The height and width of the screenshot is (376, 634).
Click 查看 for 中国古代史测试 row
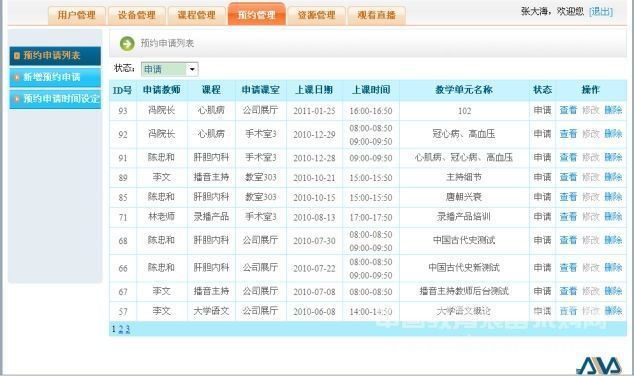click(x=568, y=240)
